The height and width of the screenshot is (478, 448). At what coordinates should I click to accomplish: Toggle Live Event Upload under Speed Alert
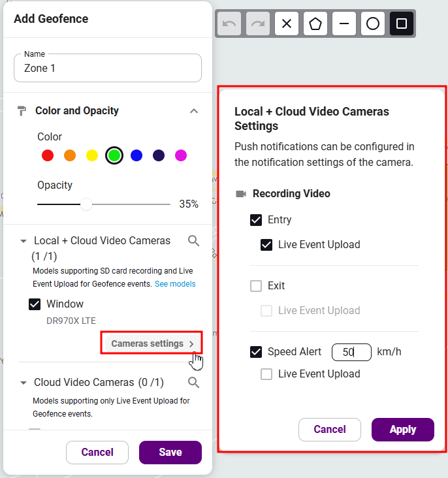pos(266,374)
